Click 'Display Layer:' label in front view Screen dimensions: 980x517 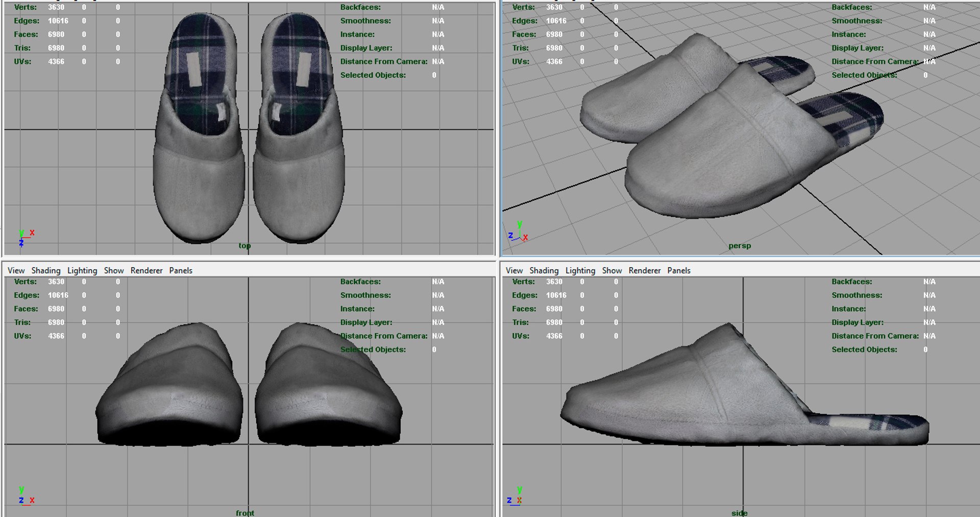click(x=366, y=322)
